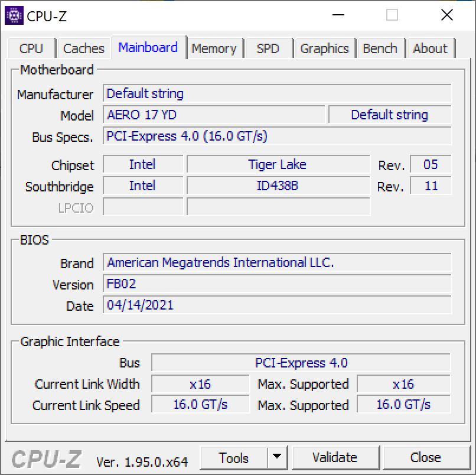Switch to the Graphics tab

point(324,48)
